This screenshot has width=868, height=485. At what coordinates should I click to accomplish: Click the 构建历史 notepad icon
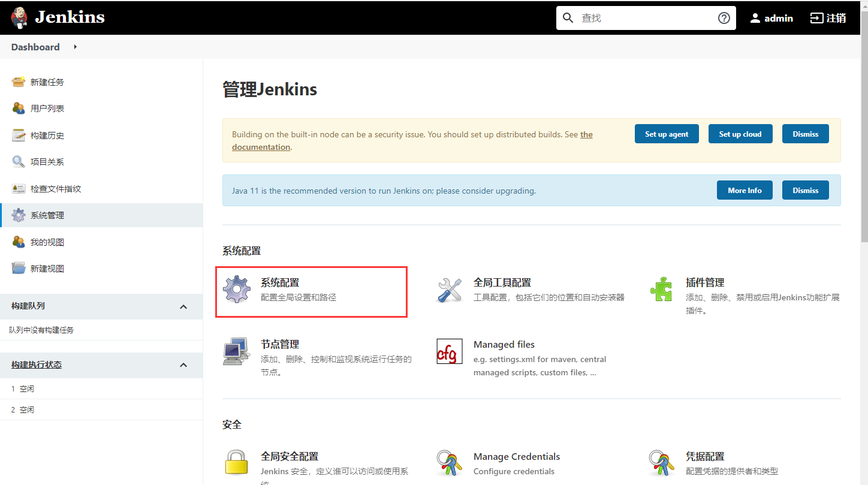(x=19, y=135)
